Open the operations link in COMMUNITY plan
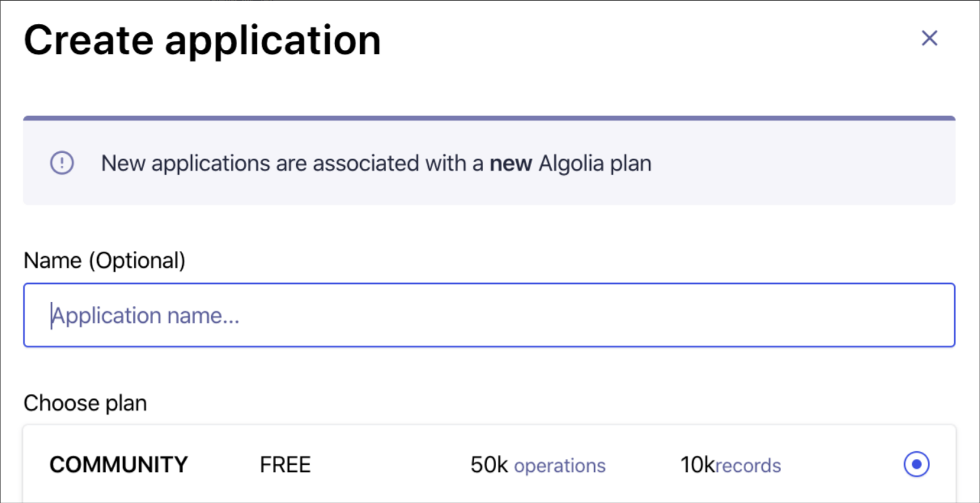The width and height of the screenshot is (980, 503). pyautogui.click(x=560, y=465)
